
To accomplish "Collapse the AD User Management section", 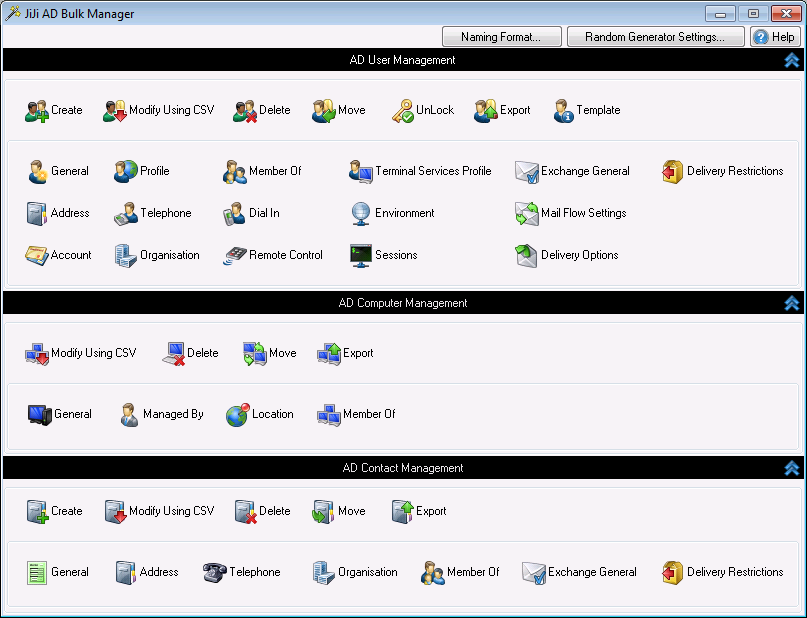I will point(792,60).
